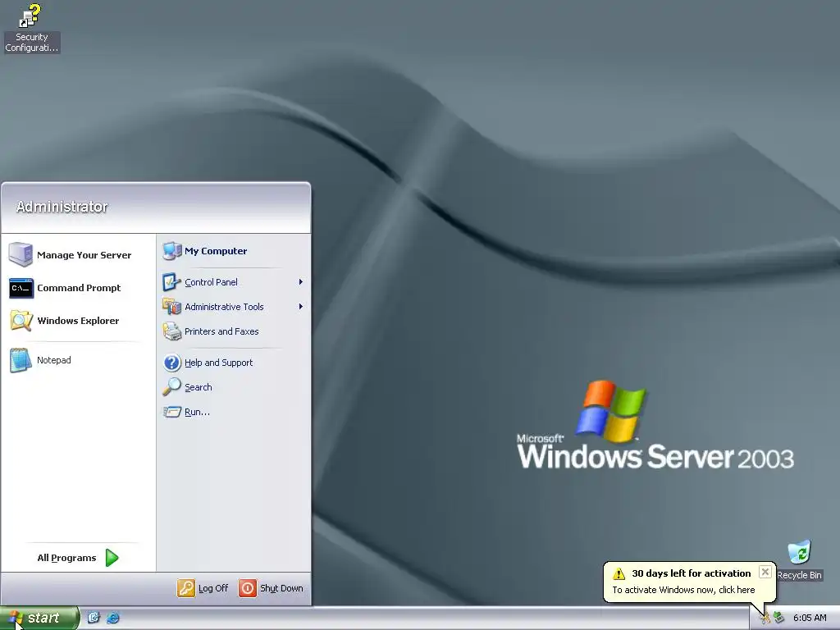Click the Printers and Faxes printer icon

coord(172,331)
